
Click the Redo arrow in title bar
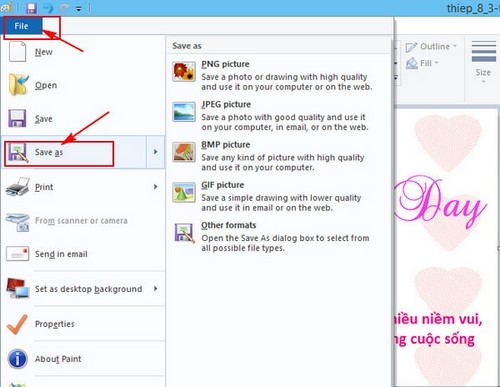(65, 8)
